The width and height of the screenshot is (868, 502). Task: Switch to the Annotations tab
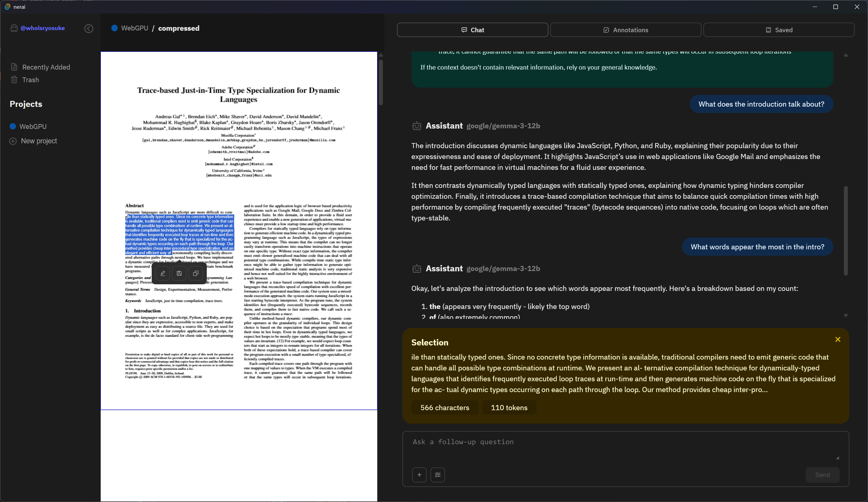(x=625, y=30)
